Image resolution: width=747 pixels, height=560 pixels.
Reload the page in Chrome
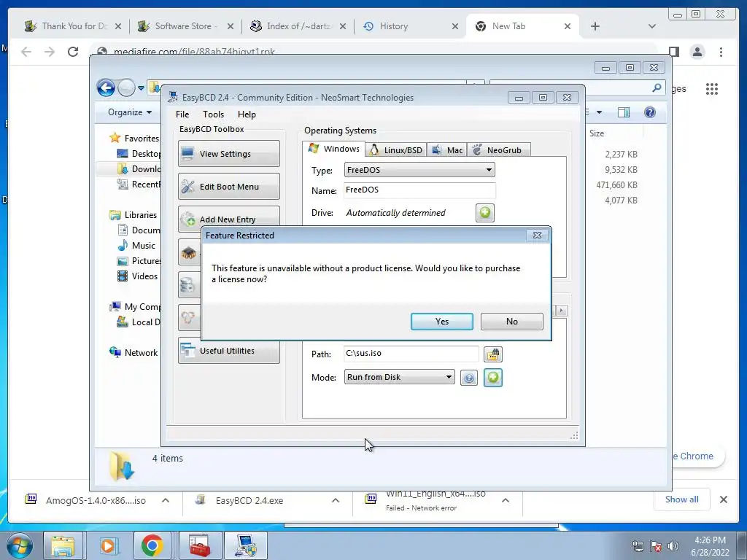coord(73,52)
